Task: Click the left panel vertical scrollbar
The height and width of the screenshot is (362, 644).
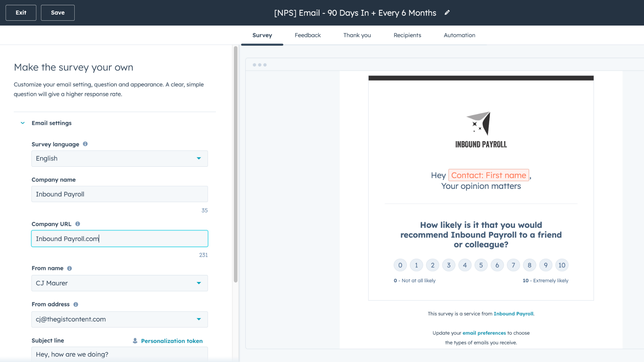Action: pos(235,164)
